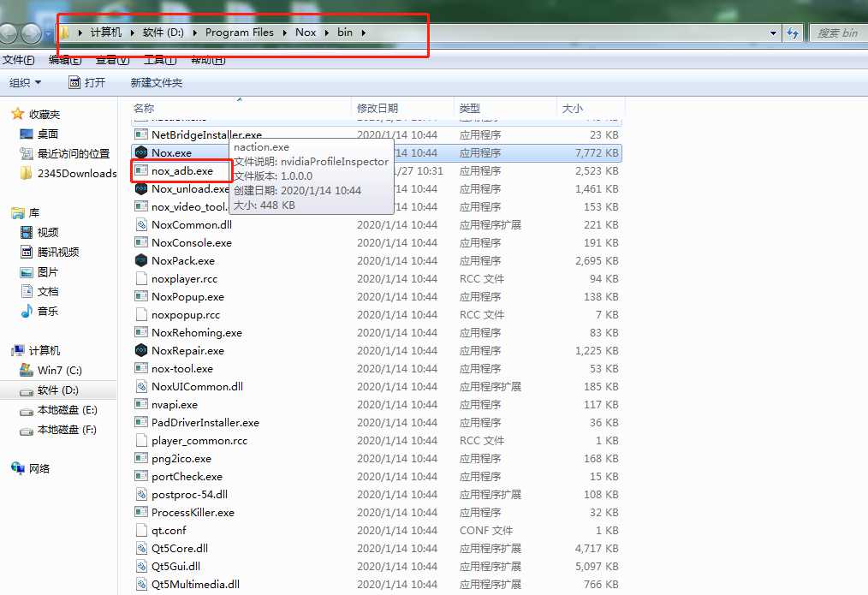Sort by the Name column header
868x595 pixels.
tap(241, 108)
